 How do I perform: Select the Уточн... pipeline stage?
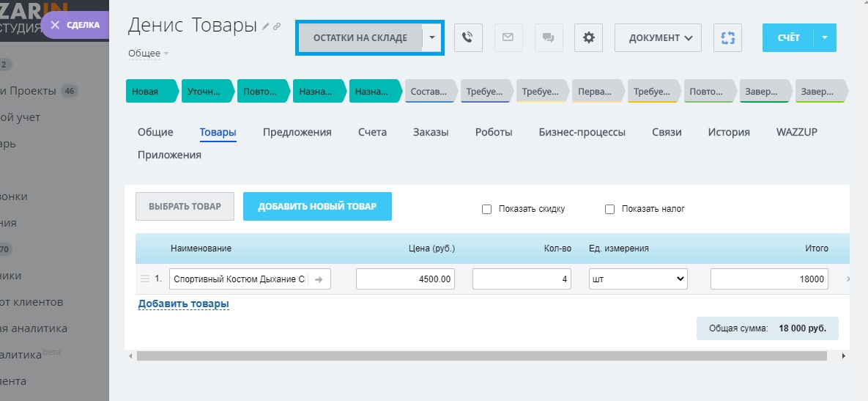click(x=208, y=92)
